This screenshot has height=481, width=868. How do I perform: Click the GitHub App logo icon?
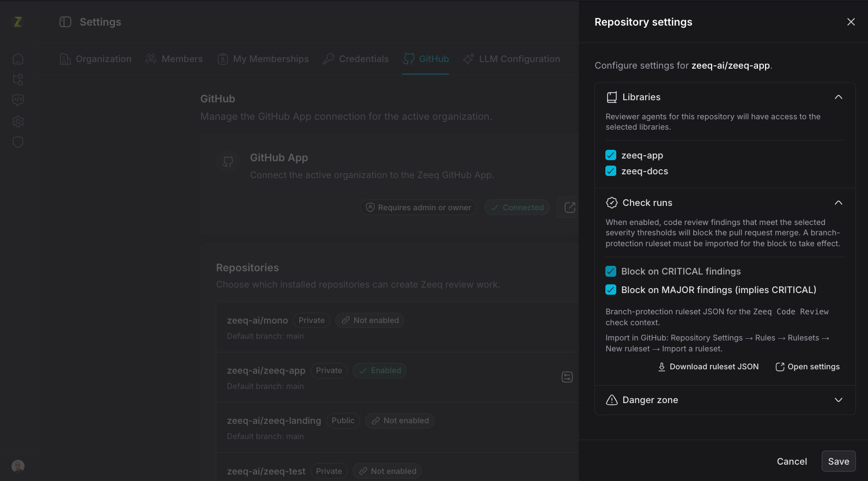click(x=228, y=161)
